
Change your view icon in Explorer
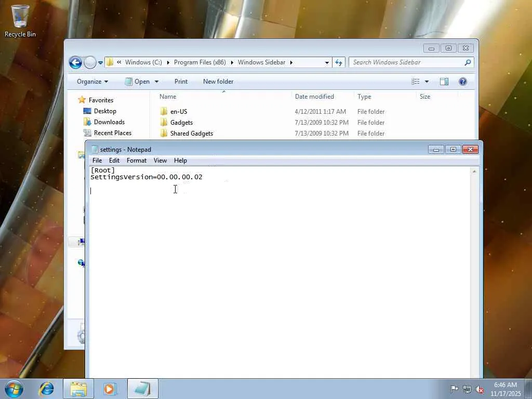[x=416, y=82]
